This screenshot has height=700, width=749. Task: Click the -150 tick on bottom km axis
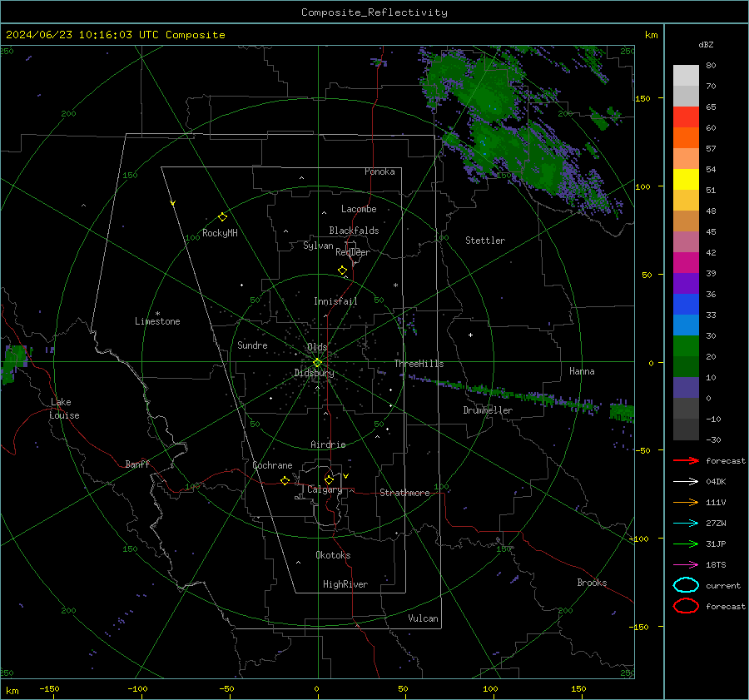pos(49,689)
